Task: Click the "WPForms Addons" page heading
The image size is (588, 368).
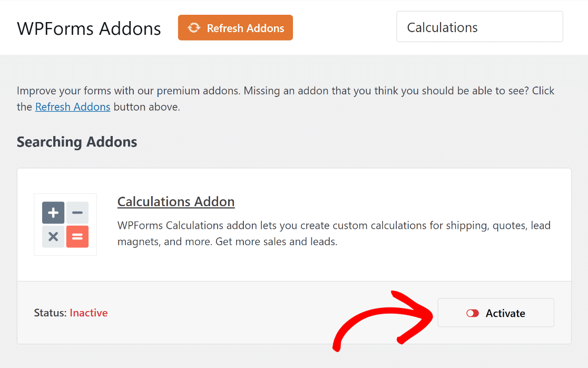Action: click(89, 28)
